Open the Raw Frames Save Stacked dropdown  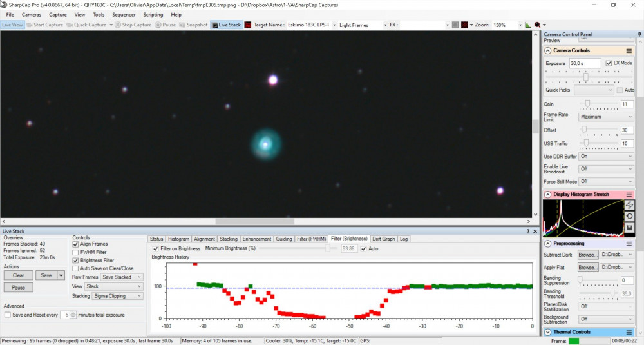coord(122,277)
